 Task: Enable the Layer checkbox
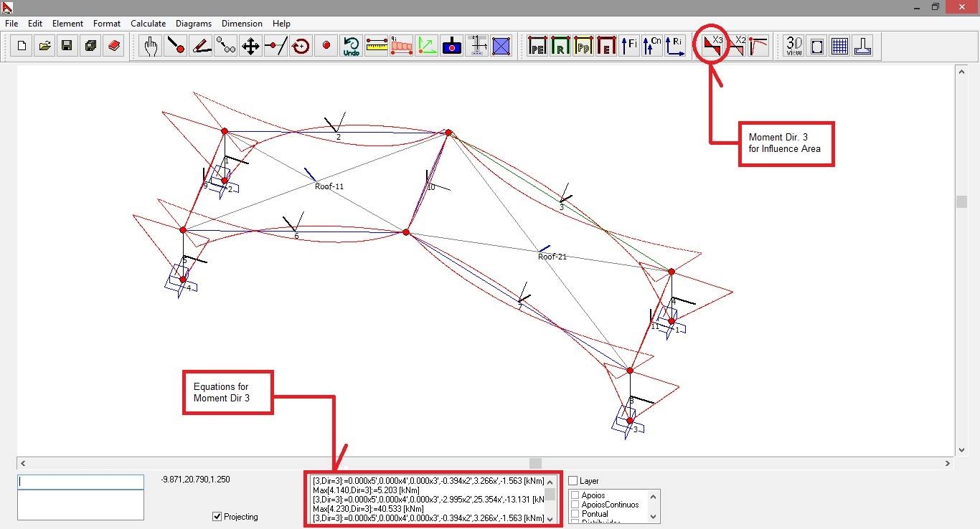(x=573, y=481)
